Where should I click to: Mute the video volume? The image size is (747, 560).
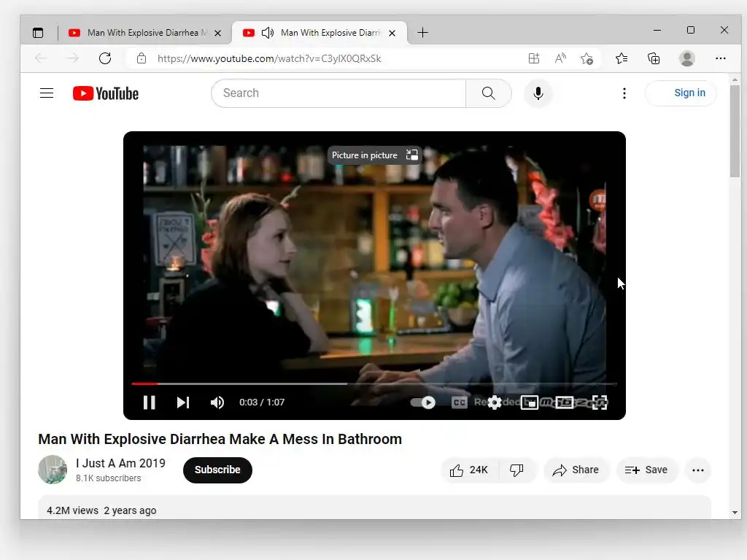[x=217, y=402]
